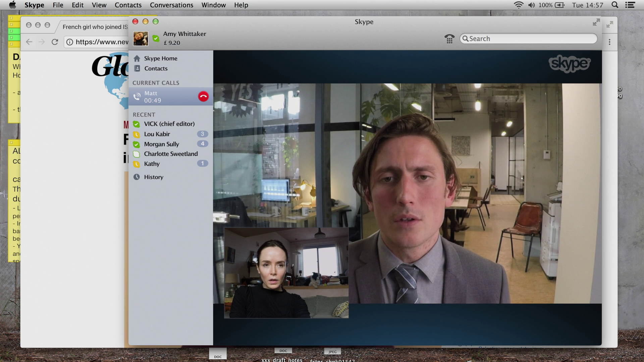Click Amy Whittaker's profile picture
The image size is (644, 362).
141,39
